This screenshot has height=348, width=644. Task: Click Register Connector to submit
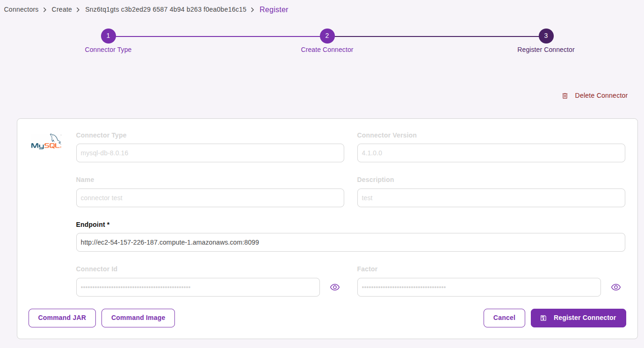[x=579, y=318]
